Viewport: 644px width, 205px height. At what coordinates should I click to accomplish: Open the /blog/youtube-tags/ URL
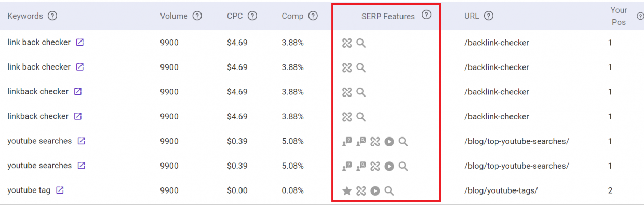(x=501, y=190)
